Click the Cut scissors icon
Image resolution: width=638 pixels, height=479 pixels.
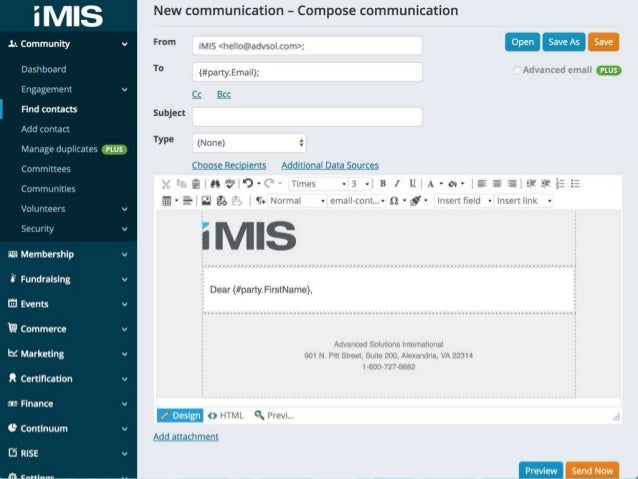166,184
